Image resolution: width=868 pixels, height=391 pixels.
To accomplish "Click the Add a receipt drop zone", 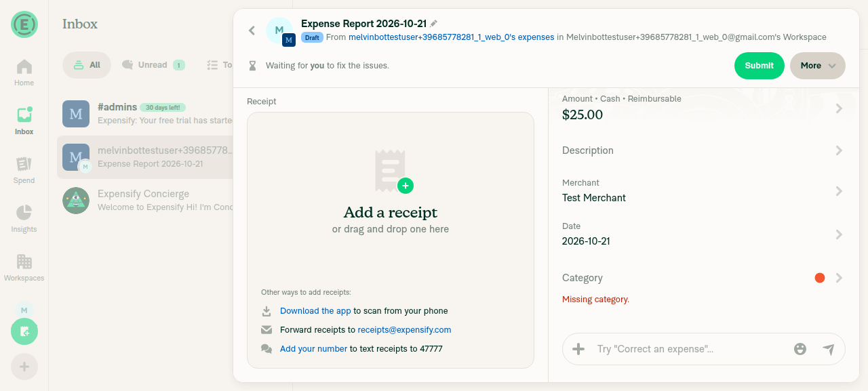I will 391,240.
